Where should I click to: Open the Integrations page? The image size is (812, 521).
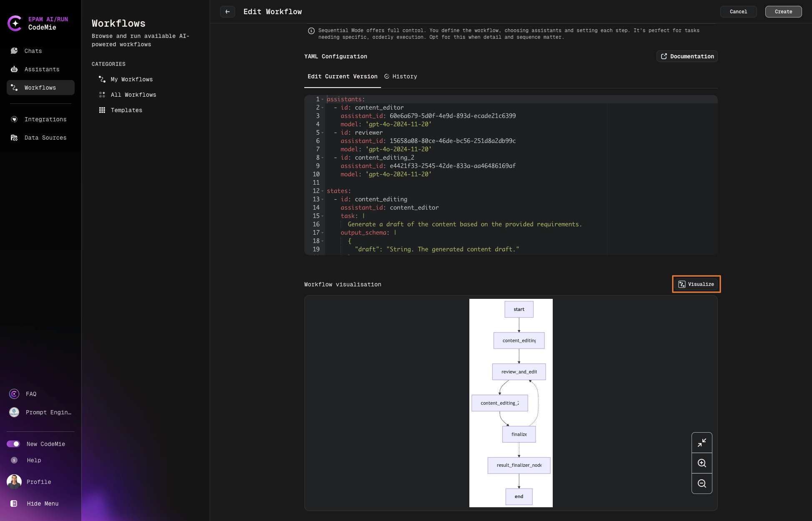(45, 119)
